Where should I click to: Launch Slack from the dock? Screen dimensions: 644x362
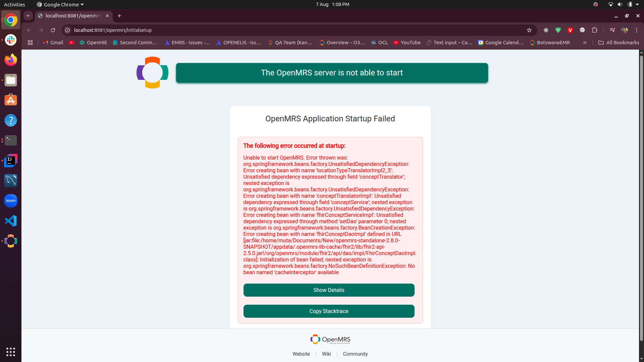[11, 40]
